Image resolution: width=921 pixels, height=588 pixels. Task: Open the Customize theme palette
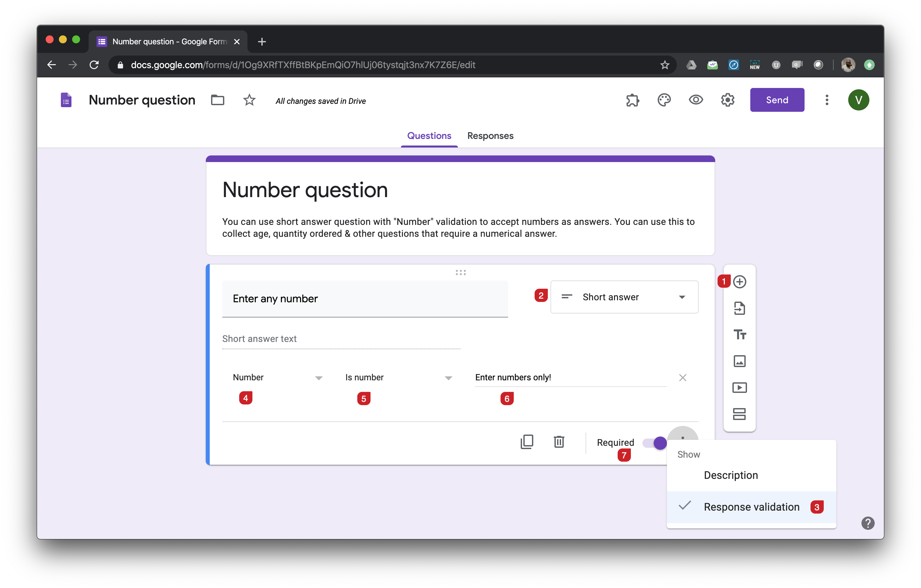[664, 100]
